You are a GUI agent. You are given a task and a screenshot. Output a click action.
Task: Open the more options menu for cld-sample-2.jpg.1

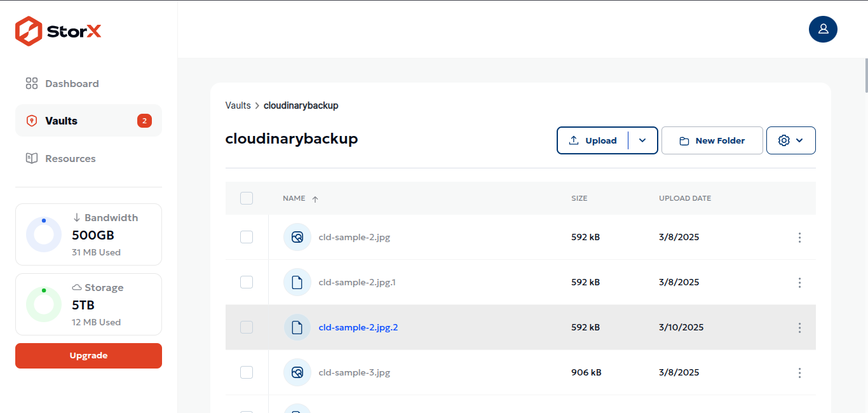(799, 283)
